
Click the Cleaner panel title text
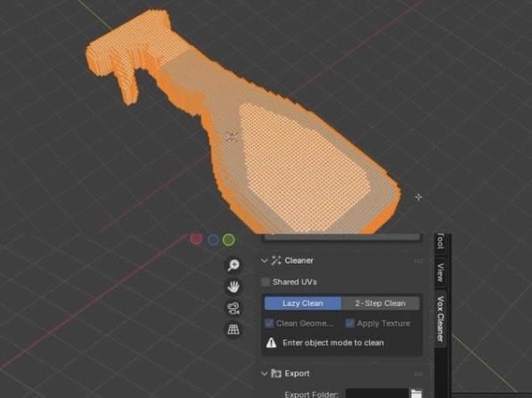tap(299, 260)
